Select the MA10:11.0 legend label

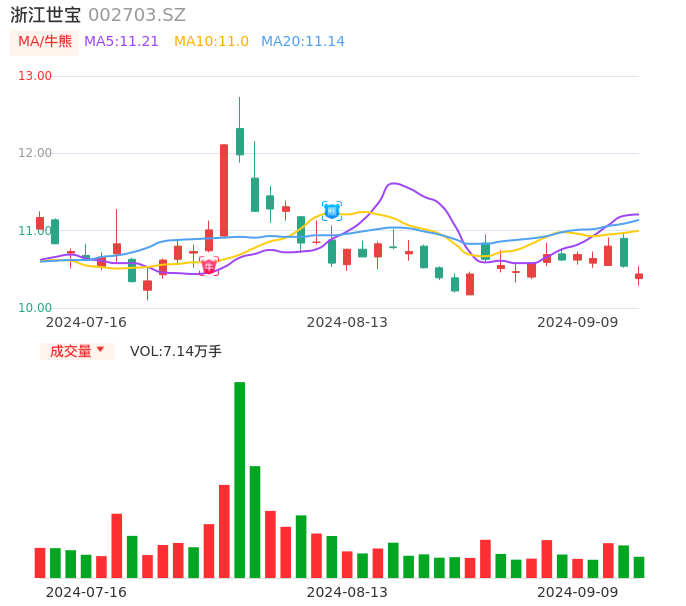click(x=211, y=42)
